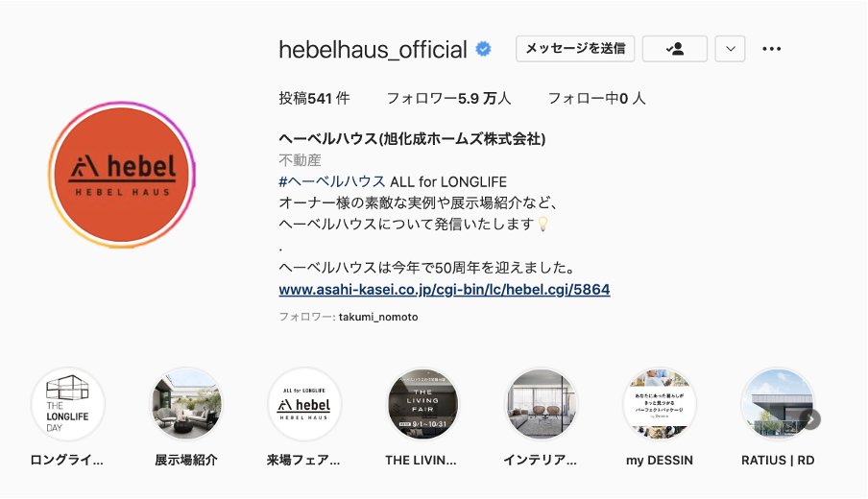Open the 来場フェア... hebel logo highlight
Image resolution: width=868 pixels, height=499 pixels.
click(304, 404)
